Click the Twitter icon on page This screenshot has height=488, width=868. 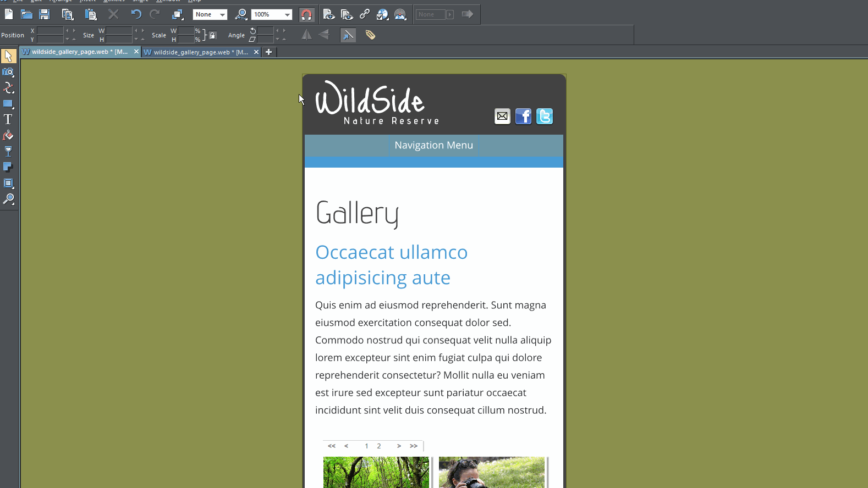[x=545, y=117]
